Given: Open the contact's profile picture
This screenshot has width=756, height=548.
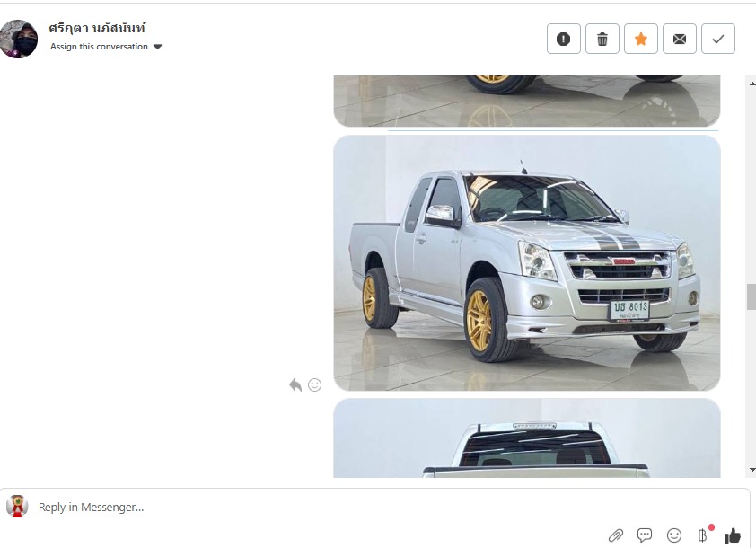Looking at the screenshot, I should 18,39.
